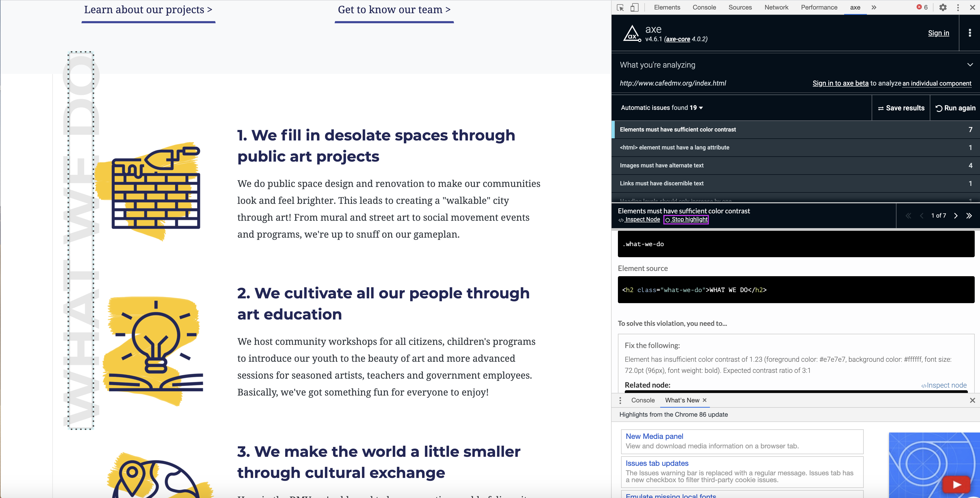The height and width of the screenshot is (498, 980).
Task: Click the next violation arrow button
Action: pos(955,216)
